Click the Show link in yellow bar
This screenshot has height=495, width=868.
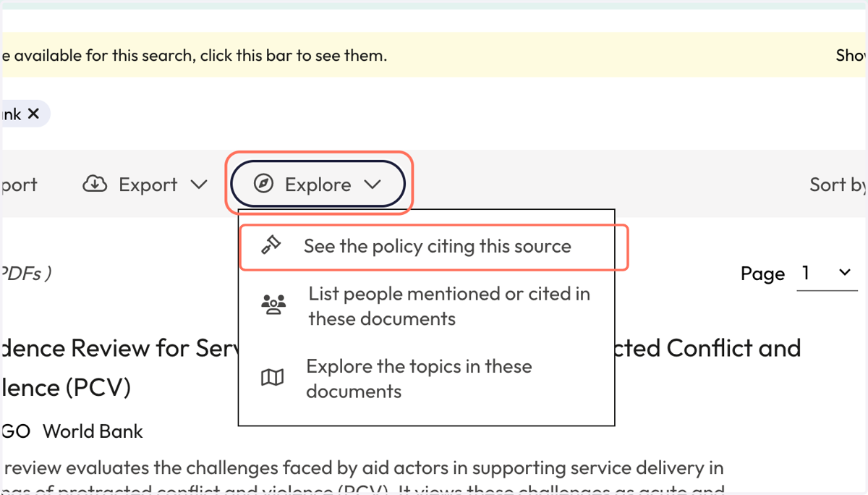click(x=851, y=55)
